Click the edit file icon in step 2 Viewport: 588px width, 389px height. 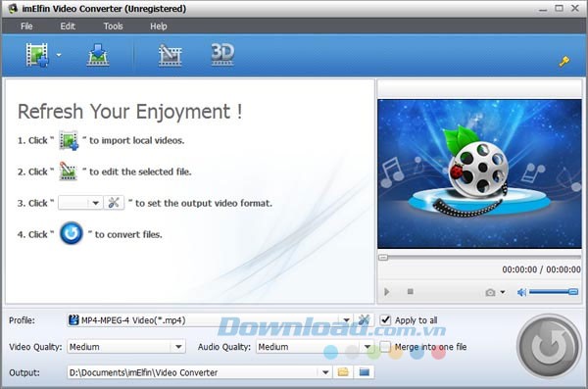pyautogui.click(x=68, y=171)
